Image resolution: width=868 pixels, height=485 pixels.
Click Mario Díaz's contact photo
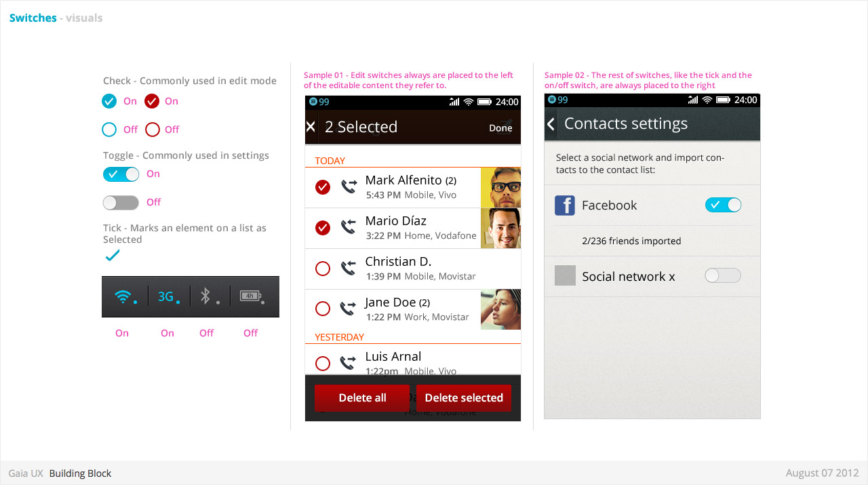click(500, 228)
